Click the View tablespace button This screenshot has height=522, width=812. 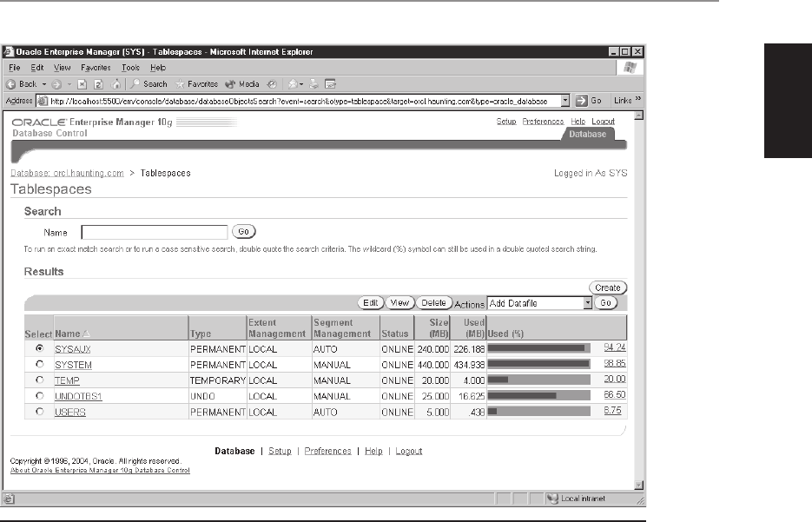pos(399,303)
